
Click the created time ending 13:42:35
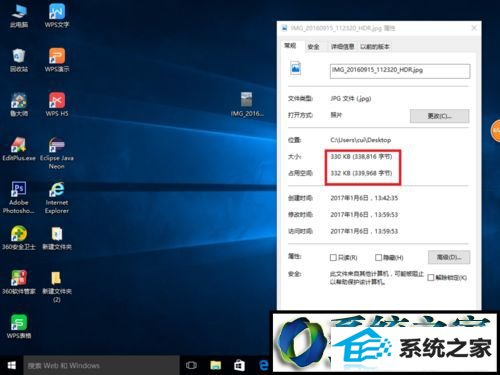click(x=364, y=198)
